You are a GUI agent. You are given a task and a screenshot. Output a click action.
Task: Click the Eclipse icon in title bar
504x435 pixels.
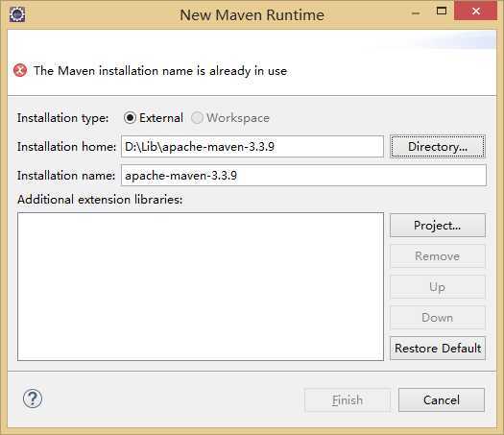pyautogui.click(x=17, y=14)
